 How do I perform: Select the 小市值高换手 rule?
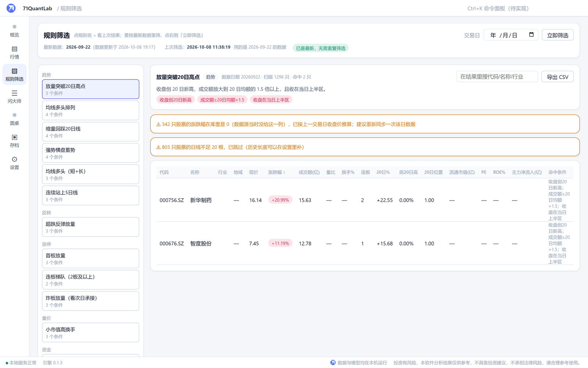pos(90,332)
